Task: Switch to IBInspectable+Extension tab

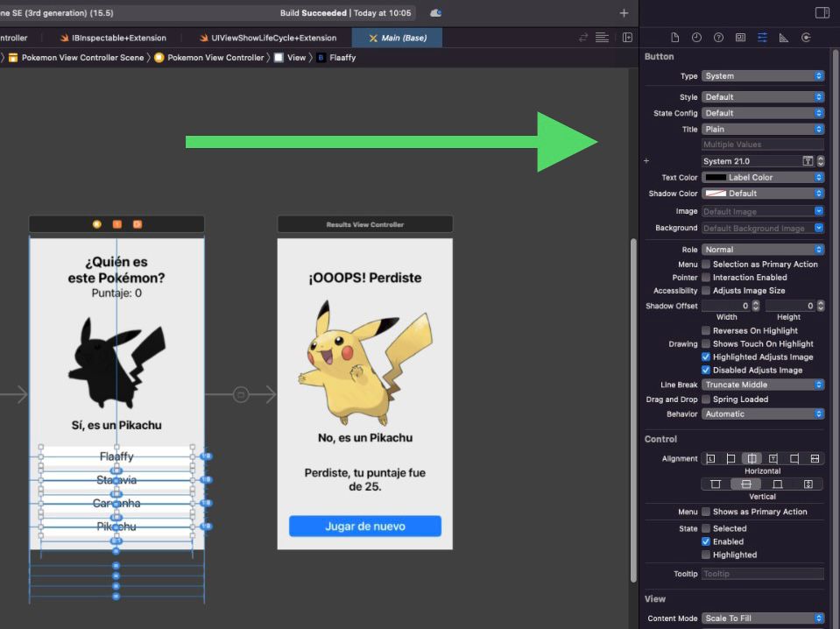Action: tap(113, 38)
